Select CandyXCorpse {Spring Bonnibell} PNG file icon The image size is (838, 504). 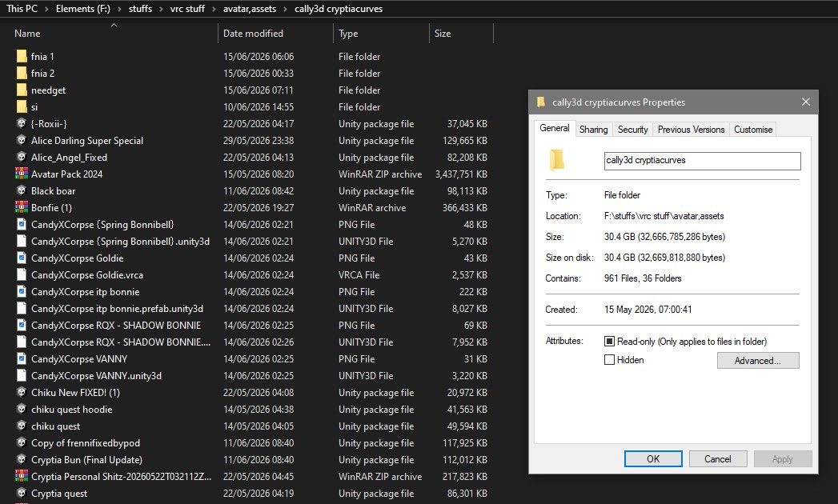pos(22,225)
